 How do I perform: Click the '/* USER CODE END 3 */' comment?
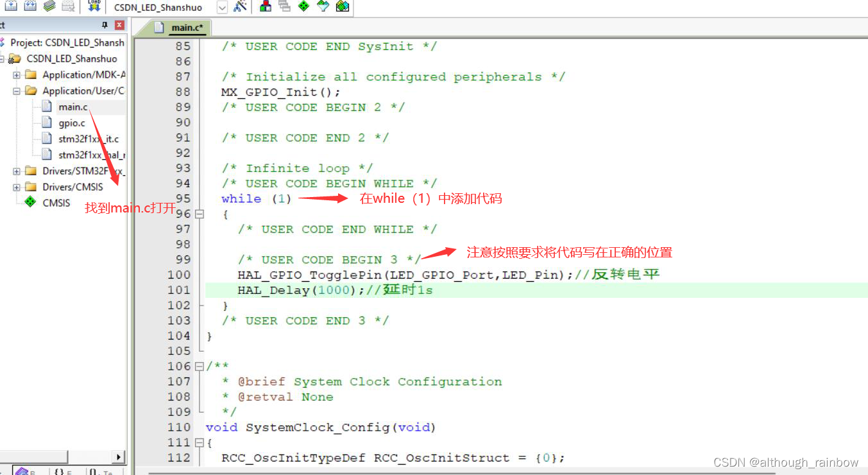[305, 321]
